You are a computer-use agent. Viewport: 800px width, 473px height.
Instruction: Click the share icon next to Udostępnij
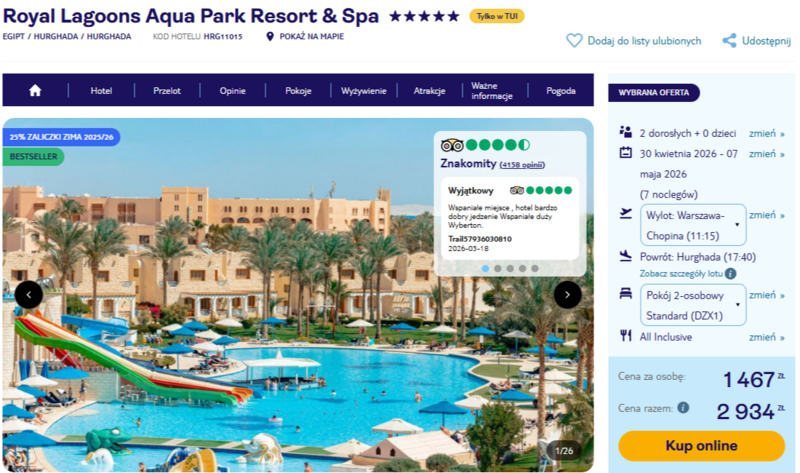tap(729, 40)
